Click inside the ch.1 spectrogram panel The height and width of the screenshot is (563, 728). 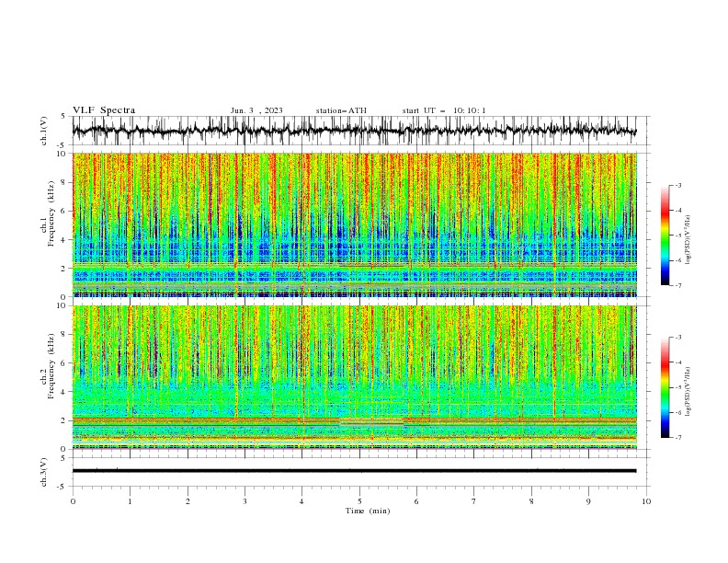coord(354,224)
